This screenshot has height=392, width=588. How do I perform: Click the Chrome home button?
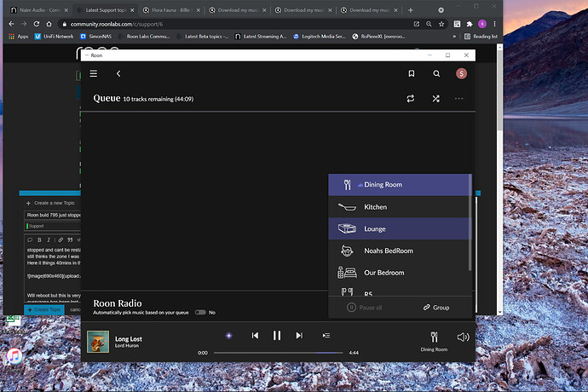point(49,24)
